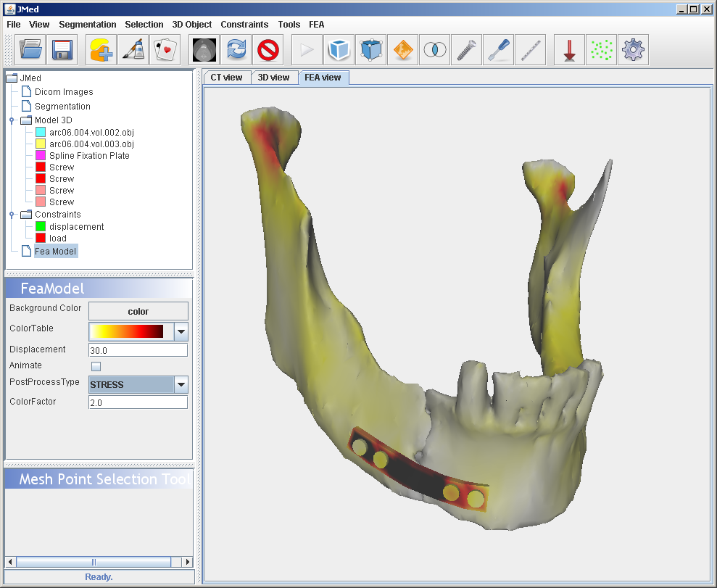Click the floppy disk save icon
Screen dimensions: 717x588
point(62,50)
